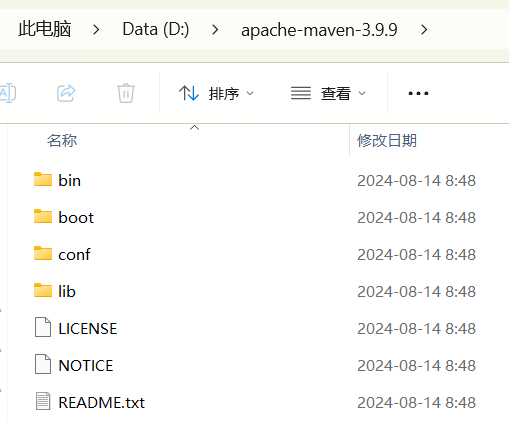Click the modified date of conf
This screenshot has width=509, height=421.
click(x=416, y=255)
